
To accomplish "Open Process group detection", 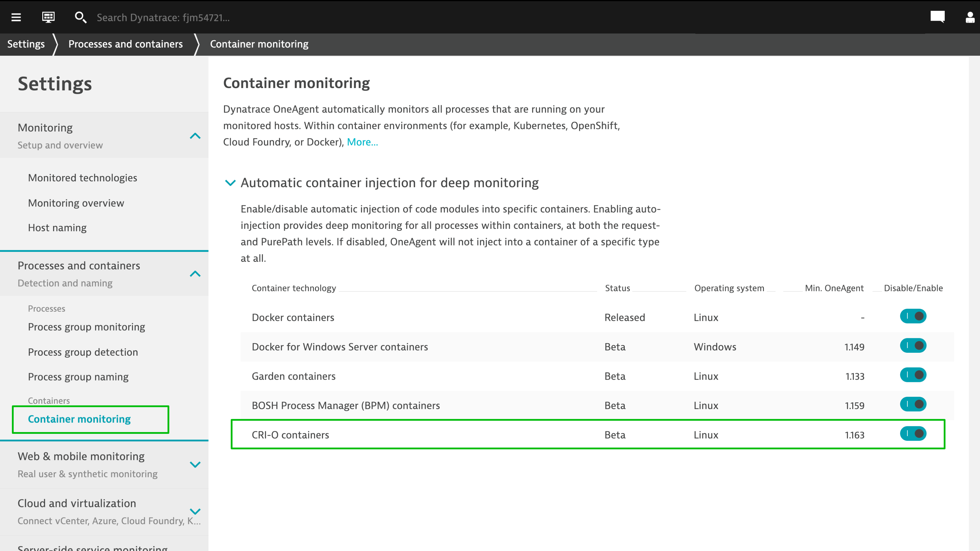I will coord(83,352).
